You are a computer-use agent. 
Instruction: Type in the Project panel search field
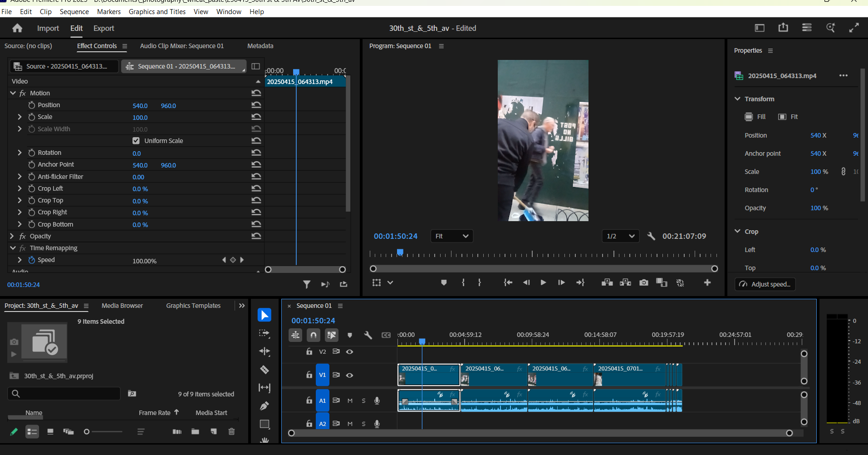pos(64,393)
